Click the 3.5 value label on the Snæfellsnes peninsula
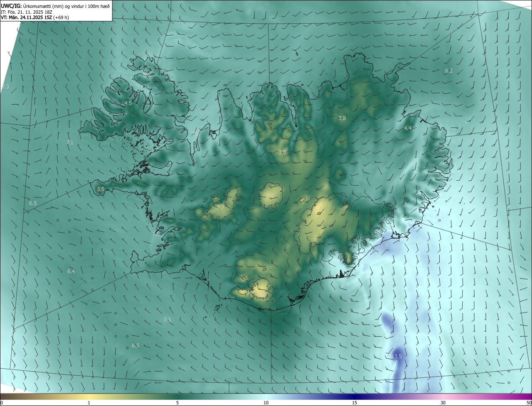 click(101, 189)
